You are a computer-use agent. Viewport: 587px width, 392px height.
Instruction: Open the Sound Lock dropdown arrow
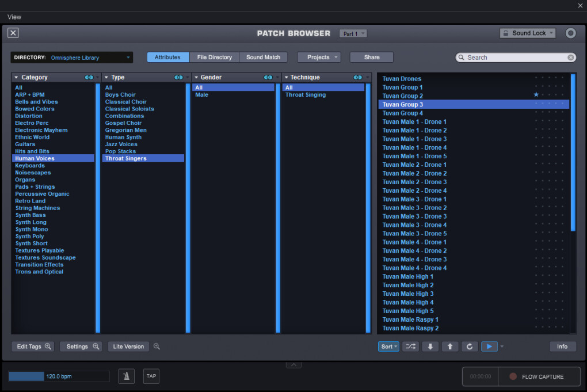click(551, 33)
